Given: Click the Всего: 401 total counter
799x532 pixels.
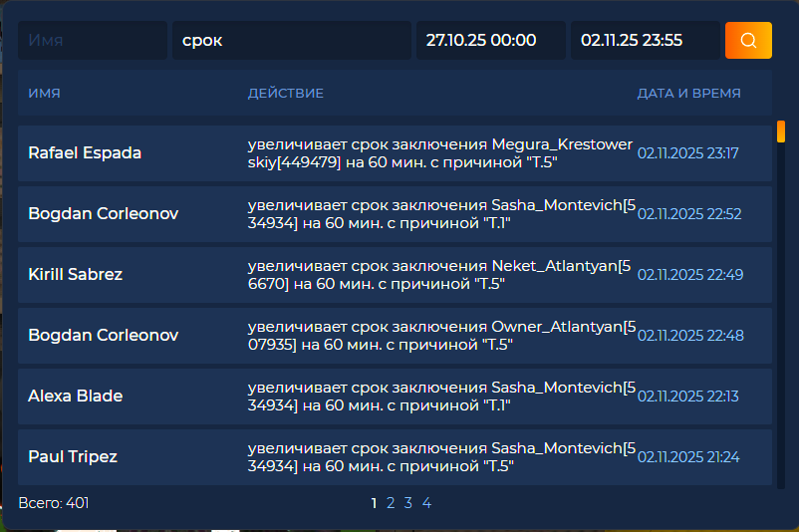Looking at the screenshot, I should point(54,503).
